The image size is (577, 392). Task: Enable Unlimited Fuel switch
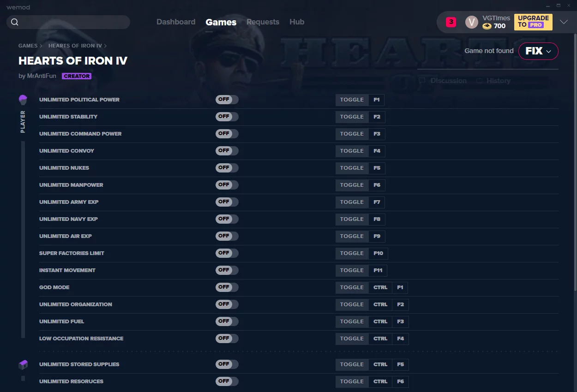tap(227, 321)
